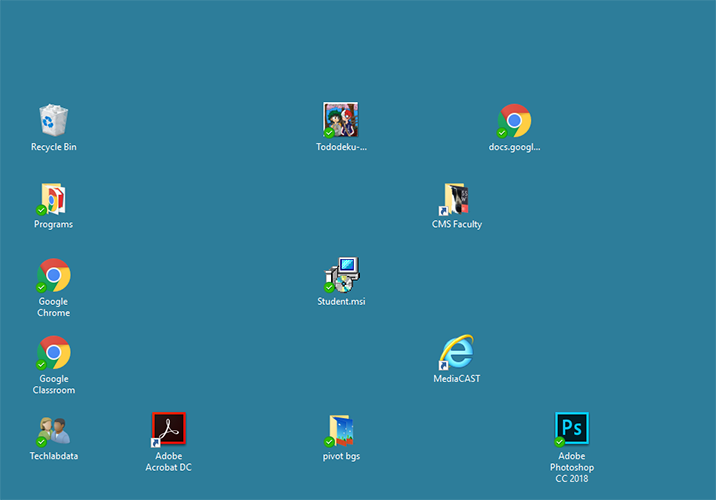Click the 'Adobe Photoshop CC 2018' label text
This screenshot has width=716, height=500.
572,467
